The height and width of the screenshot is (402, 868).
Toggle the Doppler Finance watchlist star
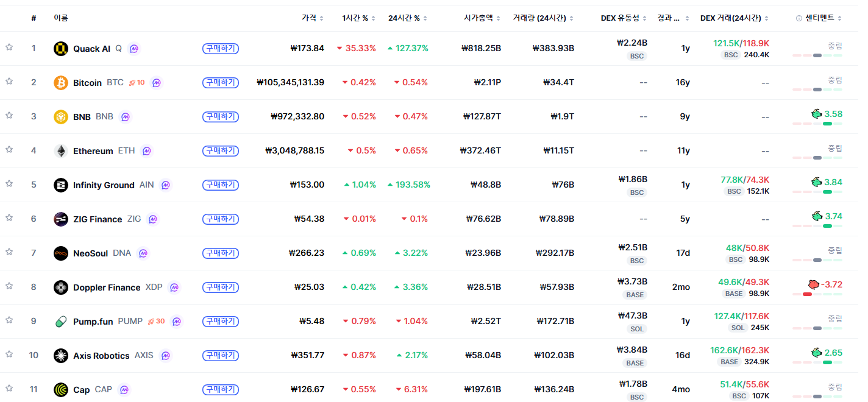(9, 286)
